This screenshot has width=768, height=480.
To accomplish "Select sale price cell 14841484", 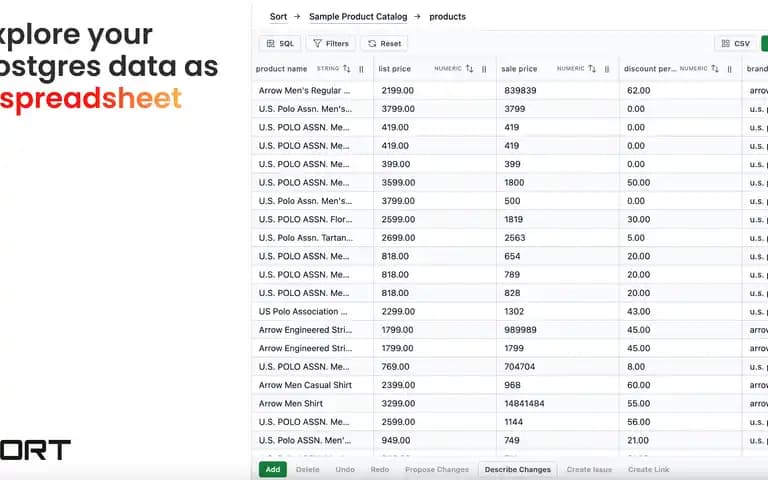I will pyautogui.click(x=558, y=404).
